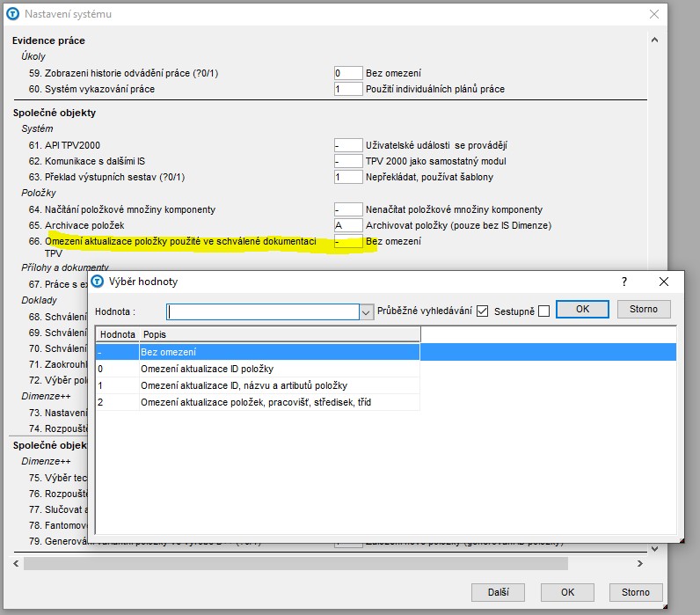Enable the Sestupně checkbox

tap(543, 311)
